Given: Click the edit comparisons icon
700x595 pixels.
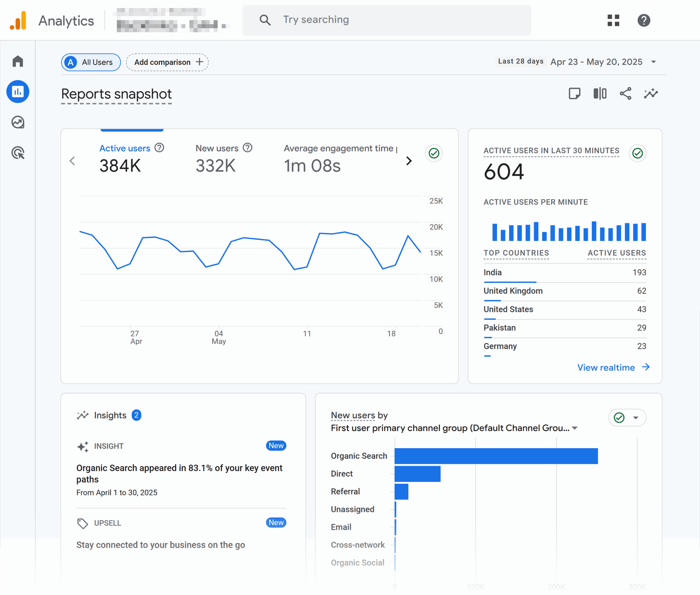Looking at the screenshot, I should pyautogui.click(x=600, y=94).
